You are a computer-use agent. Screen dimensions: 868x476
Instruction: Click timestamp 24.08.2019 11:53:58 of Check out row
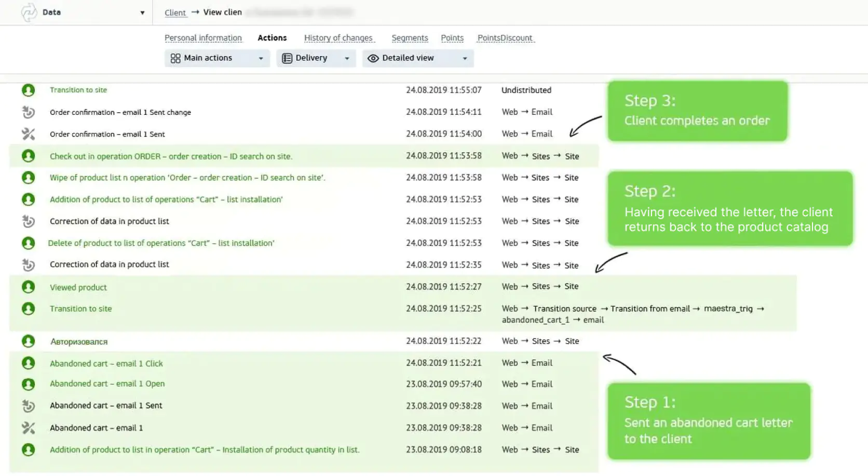(x=444, y=156)
